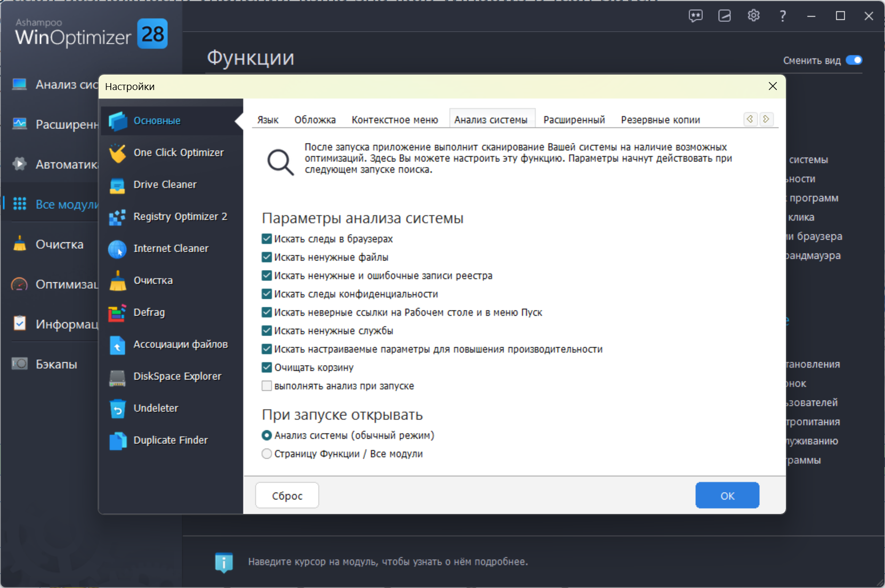
Task: Enable 'выполнять анализ при запуске' checkbox
Action: pyautogui.click(x=267, y=386)
